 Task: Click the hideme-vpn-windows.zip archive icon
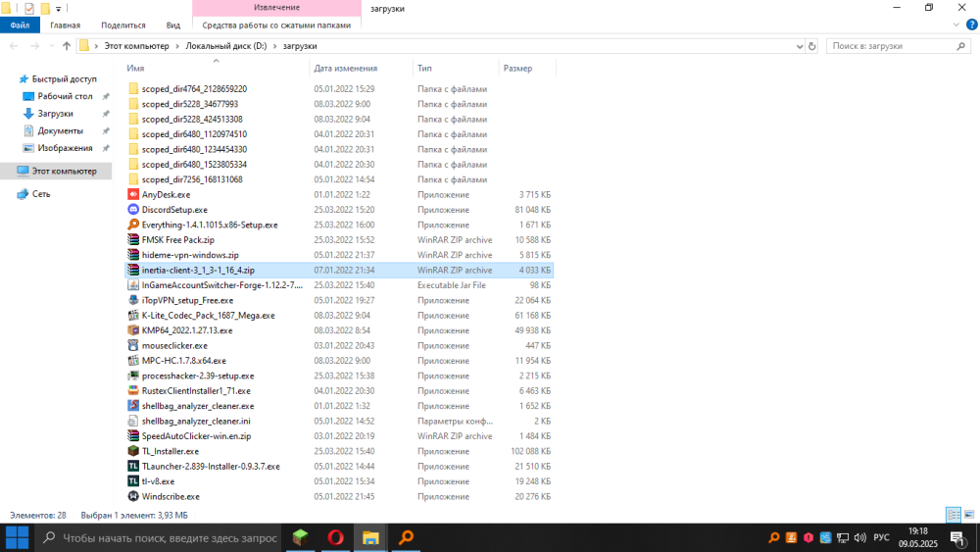click(x=133, y=255)
